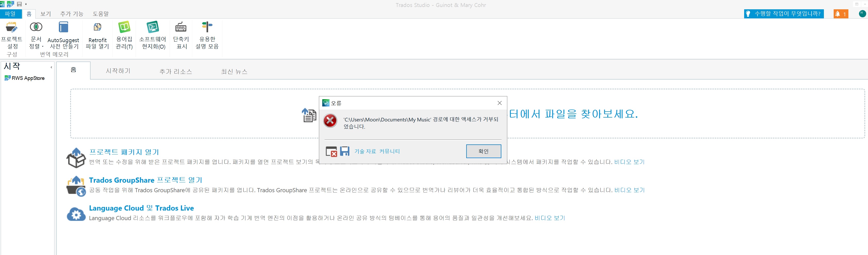The width and height of the screenshot is (868, 255).
Task: Click the 구성 ribbon group label
Action: click(12, 54)
